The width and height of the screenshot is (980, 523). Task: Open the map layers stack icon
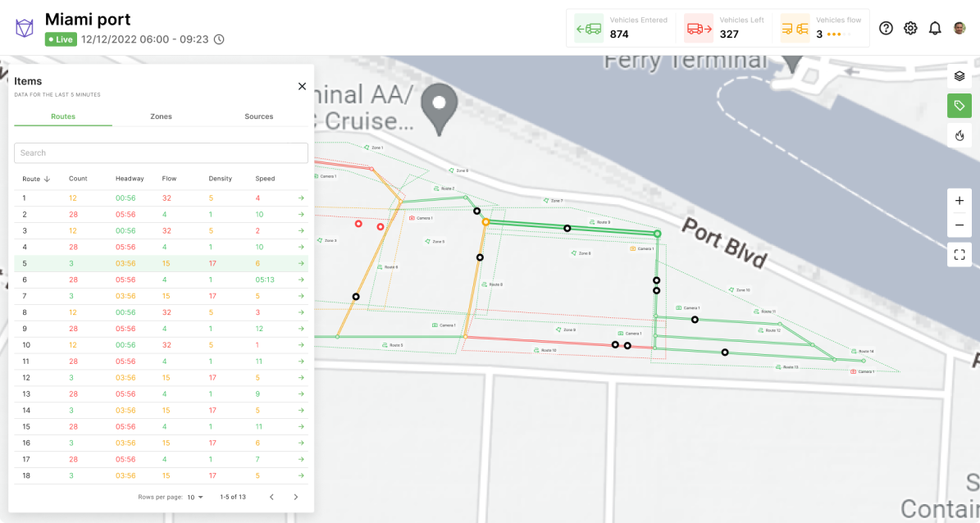point(959,75)
